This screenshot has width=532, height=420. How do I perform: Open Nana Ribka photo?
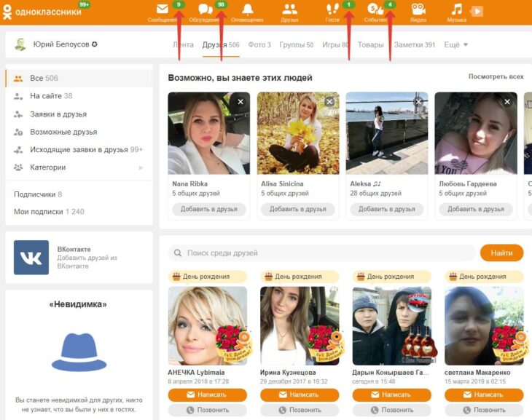click(x=209, y=133)
